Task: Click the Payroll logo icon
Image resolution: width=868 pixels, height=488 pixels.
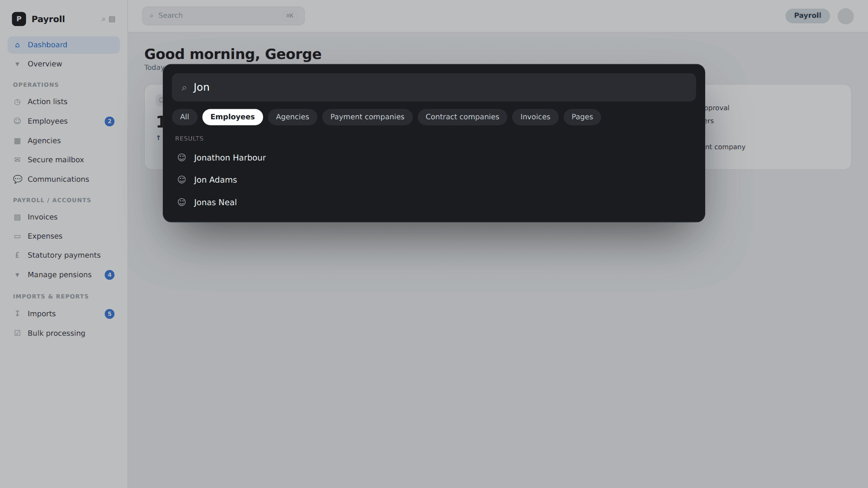Action: [19, 19]
